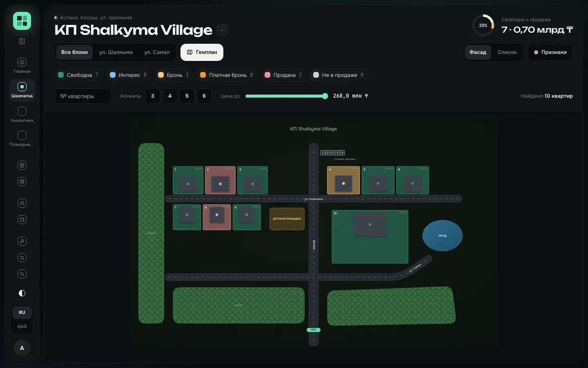Select sold plot 2 on the master plan
Image resolution: width=588 pixels, height=368 pixels.
220,180
